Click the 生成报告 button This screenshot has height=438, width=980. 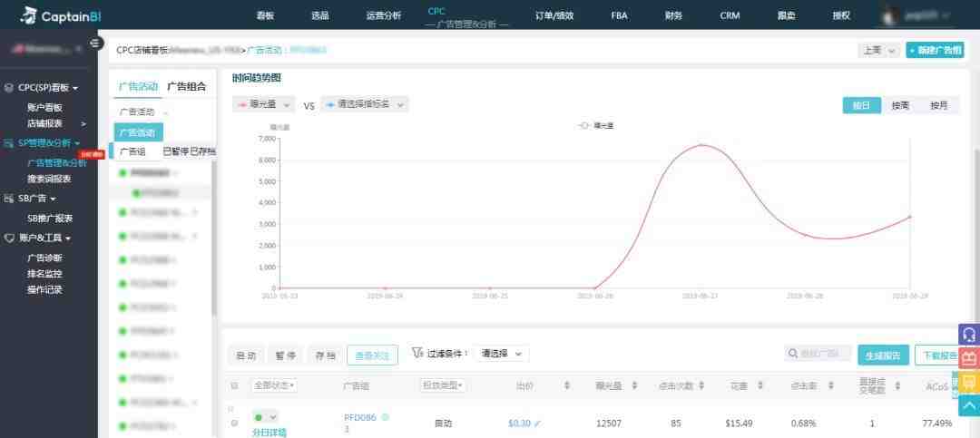click(883, 355)
